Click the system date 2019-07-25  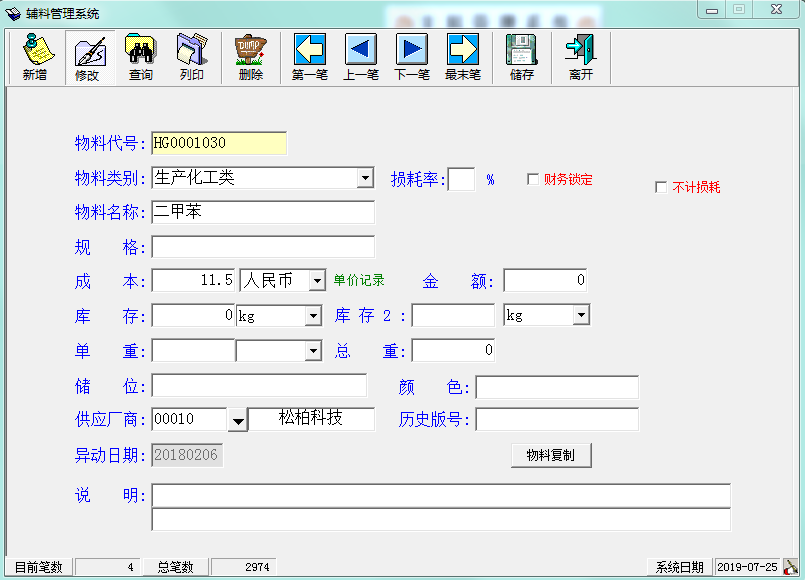(748, 567)
